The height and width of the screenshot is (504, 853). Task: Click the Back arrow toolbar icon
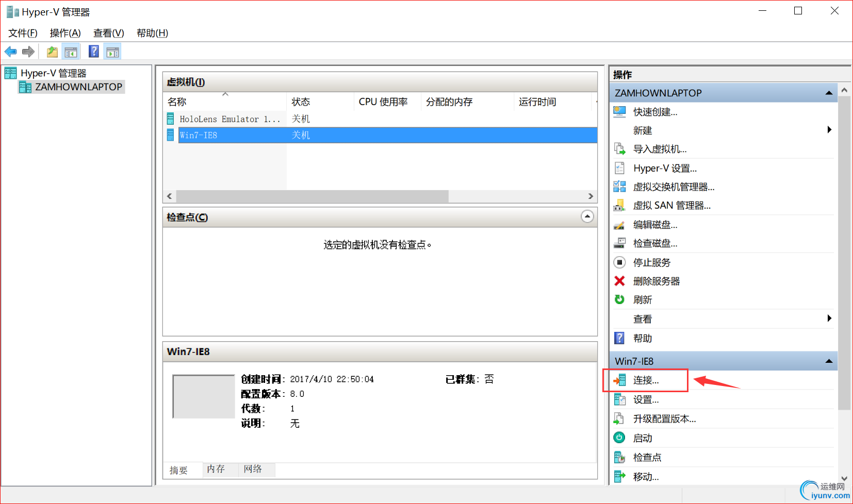pos(11,52)
